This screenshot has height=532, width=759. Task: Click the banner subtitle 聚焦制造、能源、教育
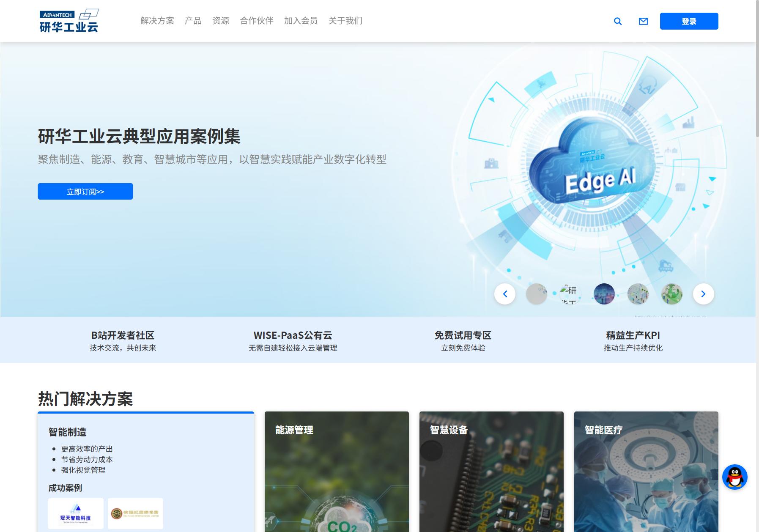pyautogui.click(x=212, y=159)
